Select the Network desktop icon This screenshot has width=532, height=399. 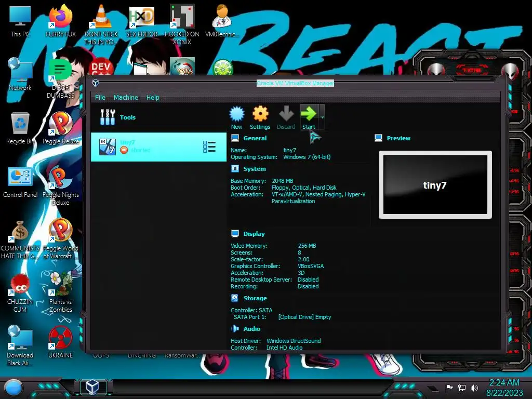click(20, 75)
